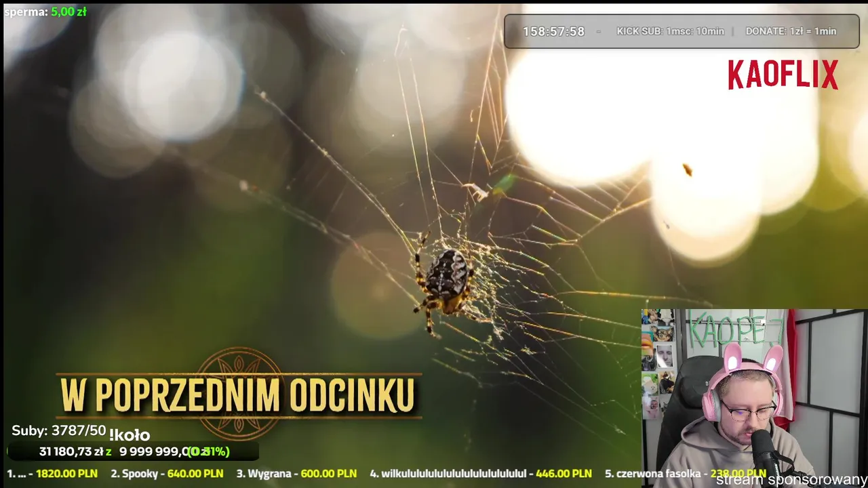Viewport: 868px width, 488px height.
Task: Click the Suby: 3787/50 counter
Action: point(59,430)
